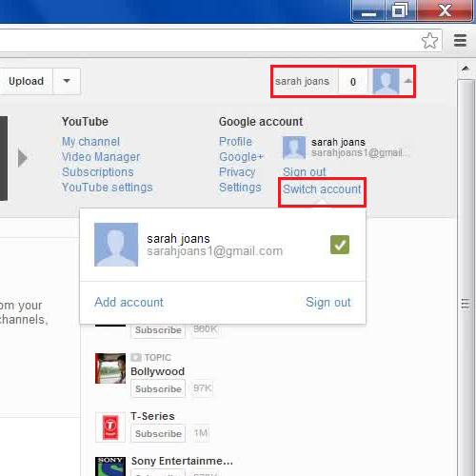Open Google account Settings link
Image resolution: width=476 pixels, height=476 pixels.
(x=240, y=188)
